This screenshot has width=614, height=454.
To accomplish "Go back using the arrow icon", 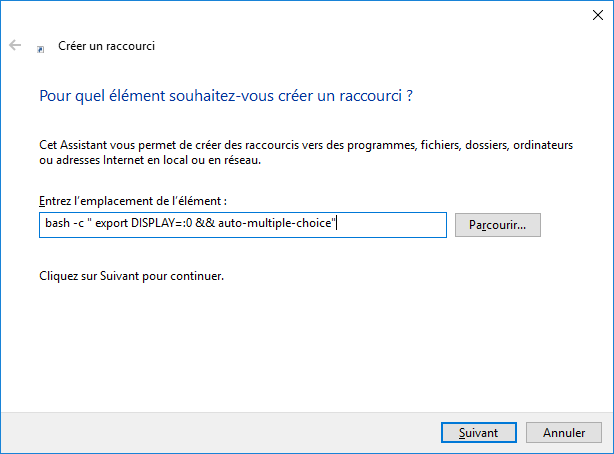I will (x=15, y=45).
